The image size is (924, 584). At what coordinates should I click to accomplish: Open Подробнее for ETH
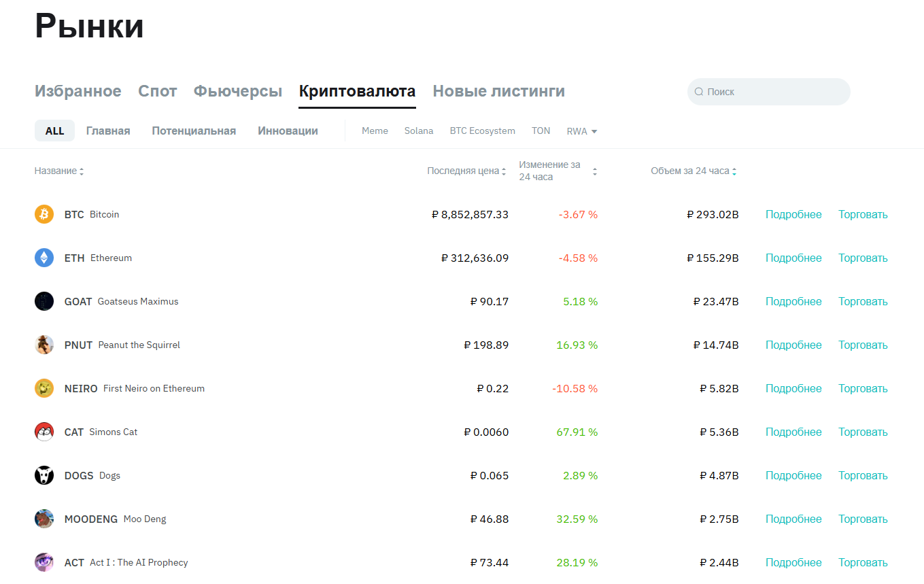(793, 258)
